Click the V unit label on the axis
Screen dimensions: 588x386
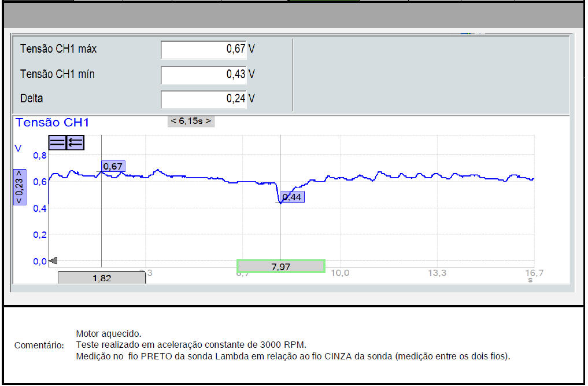pos(18,149)
